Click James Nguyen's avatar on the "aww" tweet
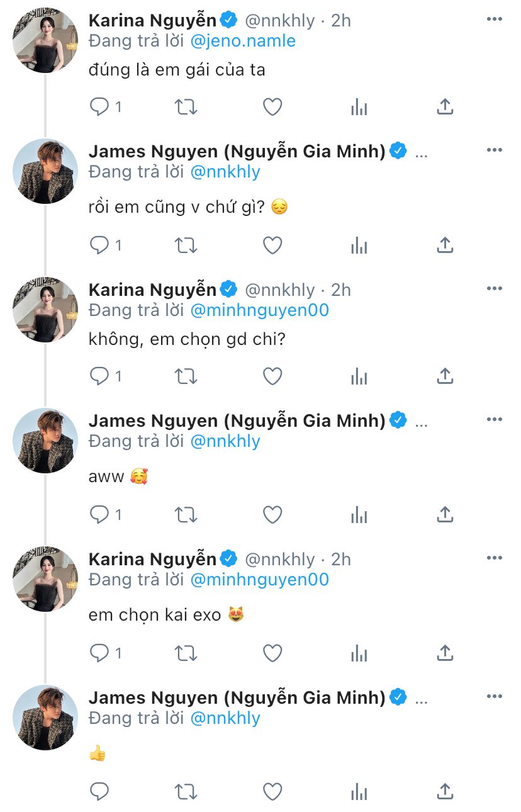Viewport: 521px width, 812px height. (45, 441)
